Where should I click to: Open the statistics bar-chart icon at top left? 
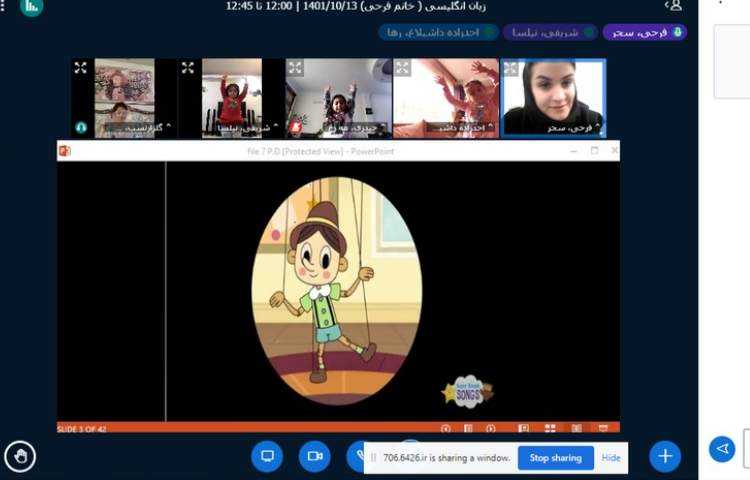pyautogui.click(x=32, y=6)
